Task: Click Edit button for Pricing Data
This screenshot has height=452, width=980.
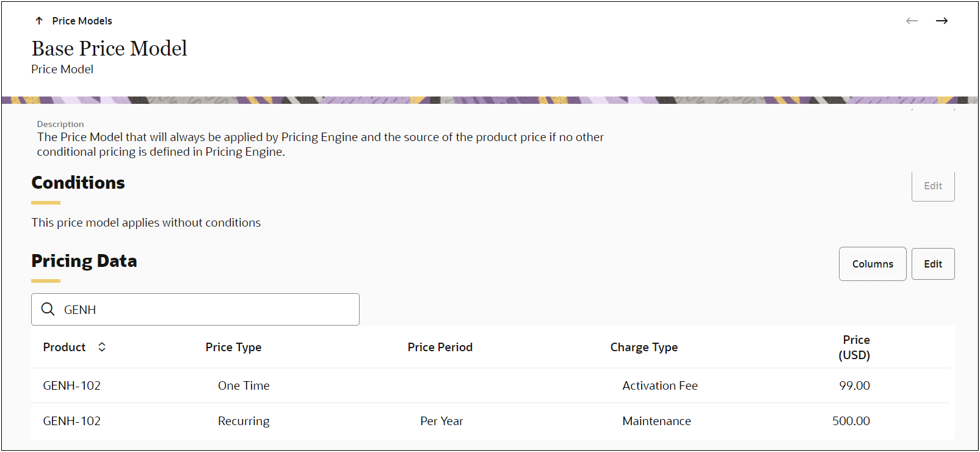Action: pos(932,264)
